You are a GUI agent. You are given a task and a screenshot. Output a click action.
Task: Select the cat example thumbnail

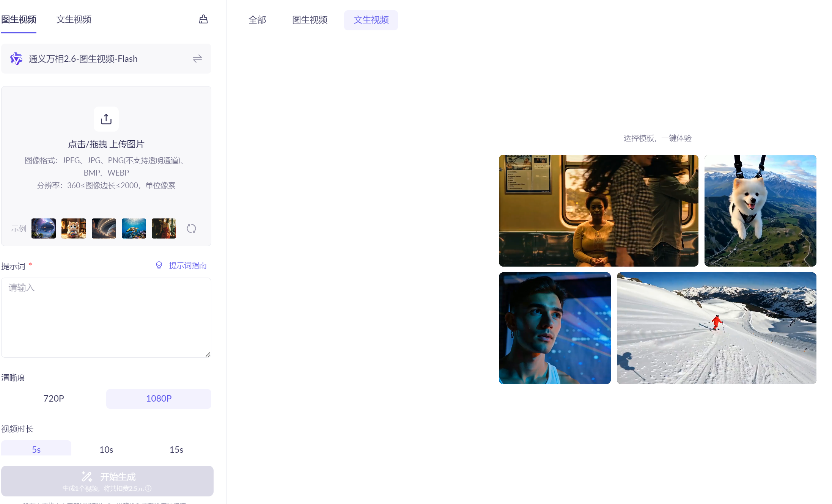pyautogui.click(x=74, y=228)
